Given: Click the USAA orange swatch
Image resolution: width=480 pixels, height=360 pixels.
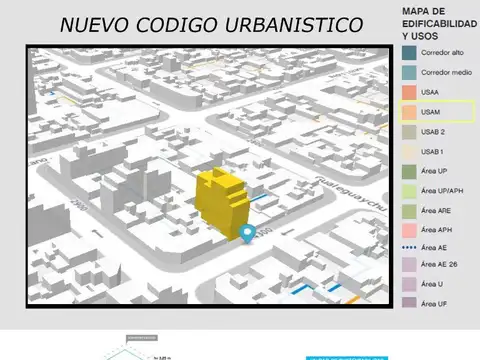Looking at the screenshot, I should (409, 92).
